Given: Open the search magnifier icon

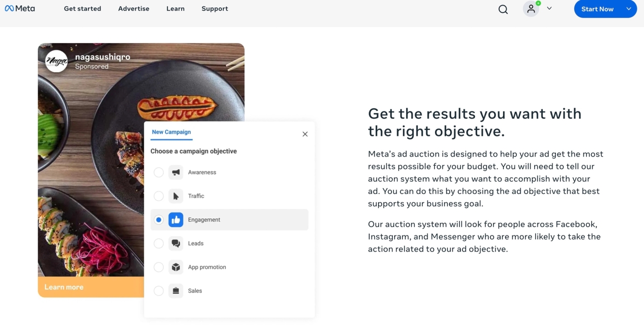Looking at the screenshot, I should 503,9.
